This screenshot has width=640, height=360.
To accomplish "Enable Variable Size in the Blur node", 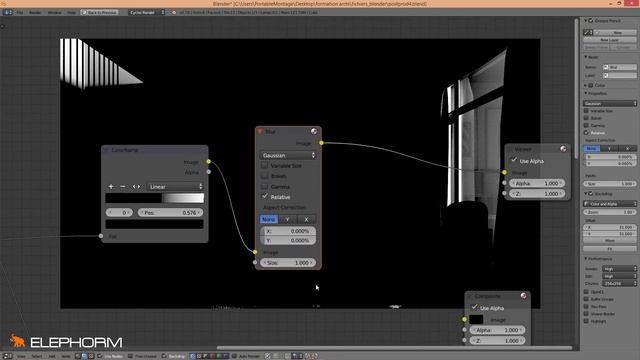I will pyautogui.click(x=264, y=165).
